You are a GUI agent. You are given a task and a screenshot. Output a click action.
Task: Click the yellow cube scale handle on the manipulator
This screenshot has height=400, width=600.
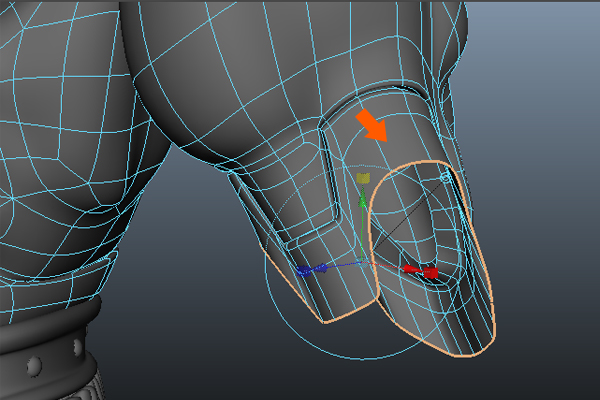pyautogui.click(x=363, y=178)
